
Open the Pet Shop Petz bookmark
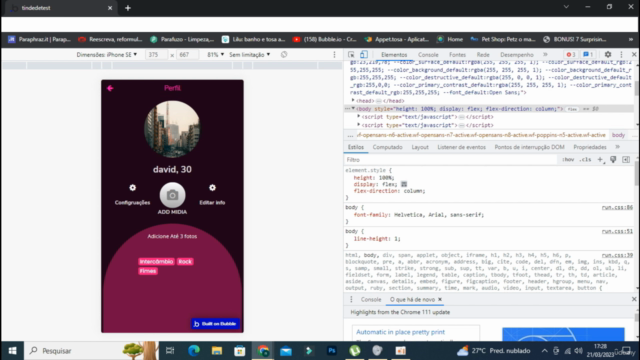(x=503, y=39)
